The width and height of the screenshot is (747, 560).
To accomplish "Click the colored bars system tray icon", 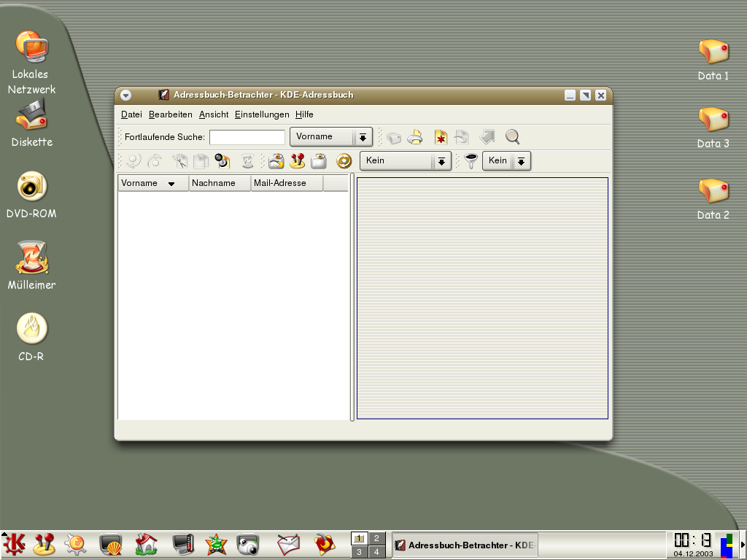I will point(727,545).
